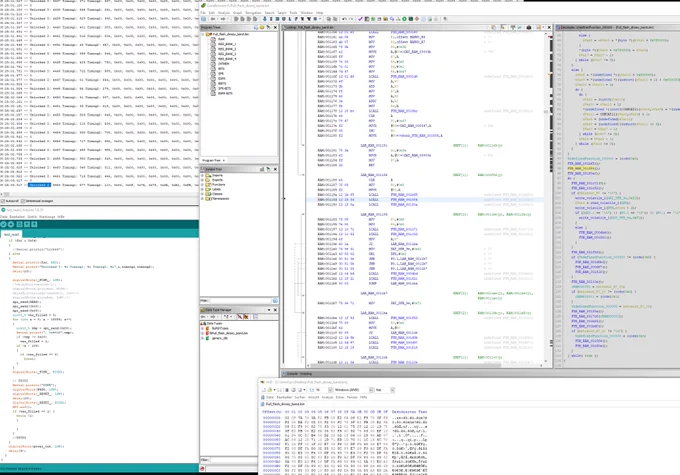Click the Listing panel horizontal scrollbar
The width and height of the screenshot is (680, 475).
(x=425, y=366)
